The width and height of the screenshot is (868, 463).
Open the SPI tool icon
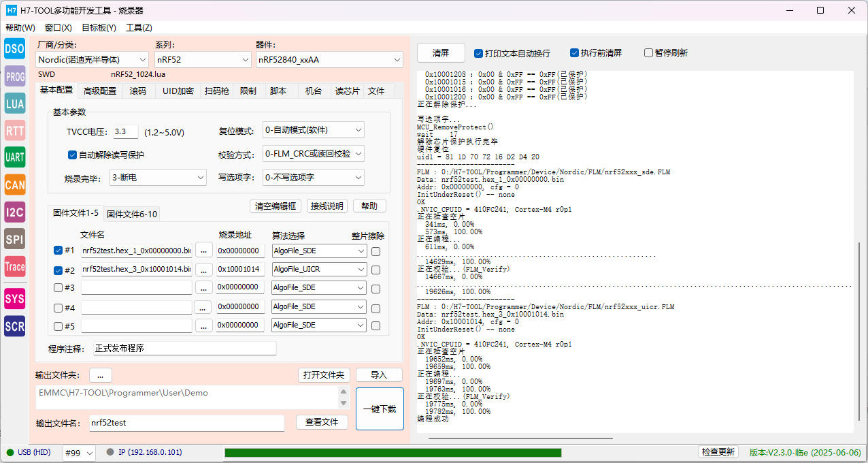(15, 239)
